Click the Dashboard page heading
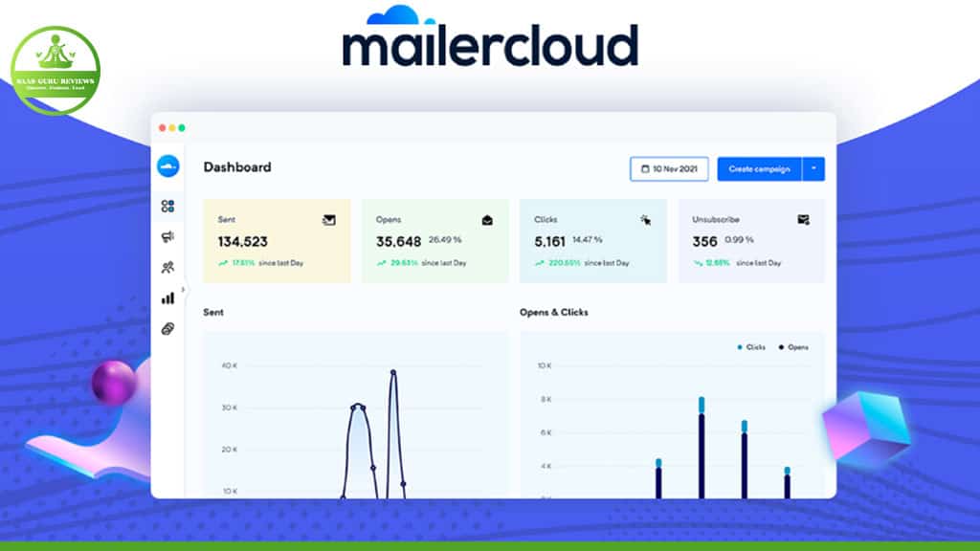 (x=237, y=166)
